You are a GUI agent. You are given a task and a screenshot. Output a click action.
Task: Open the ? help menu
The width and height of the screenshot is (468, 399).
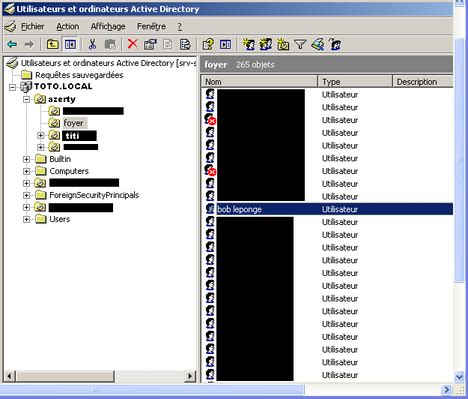click(x=180, y=26)
